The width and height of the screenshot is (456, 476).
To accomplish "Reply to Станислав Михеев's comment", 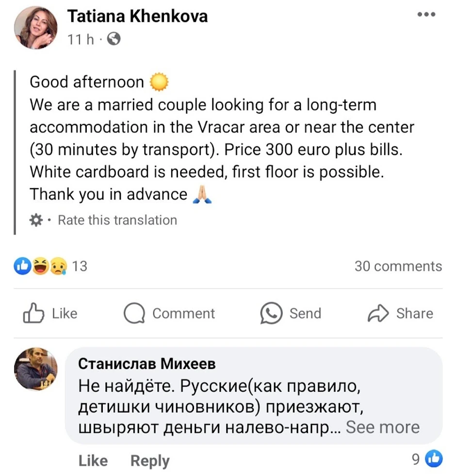I will pyautogui.click(x=150, y=460).
